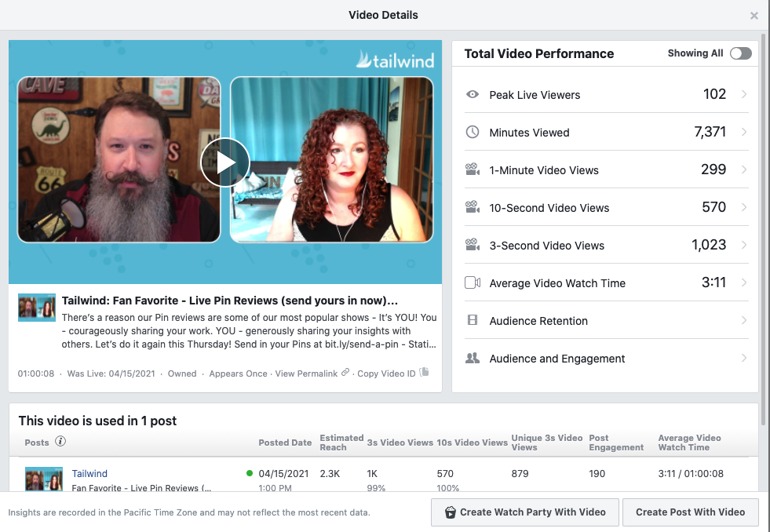Open Average Video Watch Time row
This screenshot has width=770, height=532.
point(607,282)
